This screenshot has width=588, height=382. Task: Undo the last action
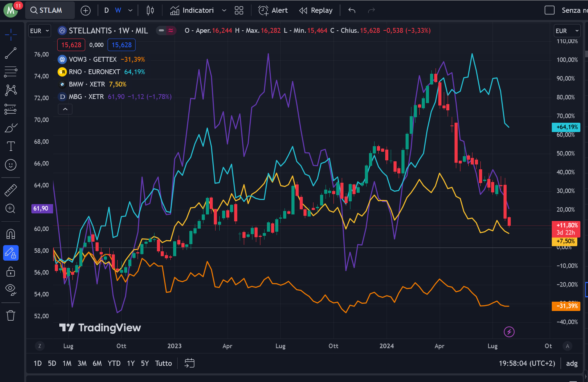pyautogui.click(x=352, y=10)
